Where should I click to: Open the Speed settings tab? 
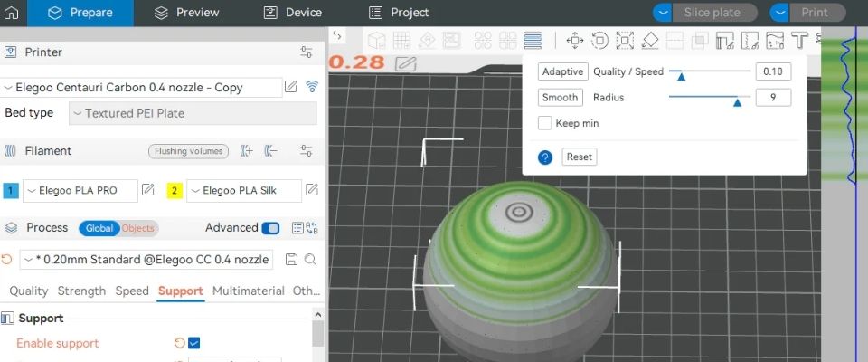[132, 291]
